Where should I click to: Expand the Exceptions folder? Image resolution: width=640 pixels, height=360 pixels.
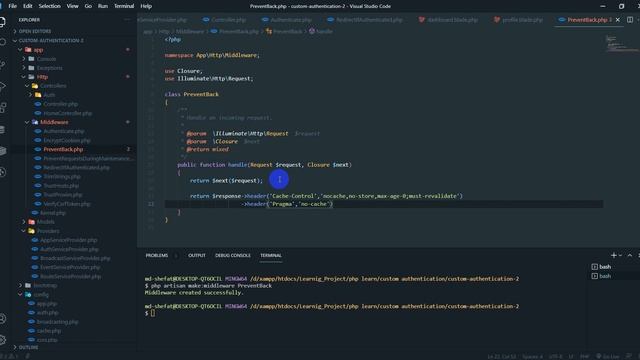point(49,68)
